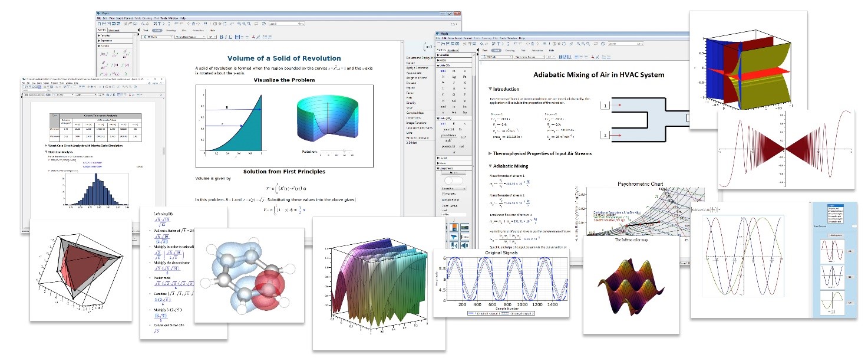
Task: Click Bold icon in Solid of Revolution window
Action: coord(222,37)
